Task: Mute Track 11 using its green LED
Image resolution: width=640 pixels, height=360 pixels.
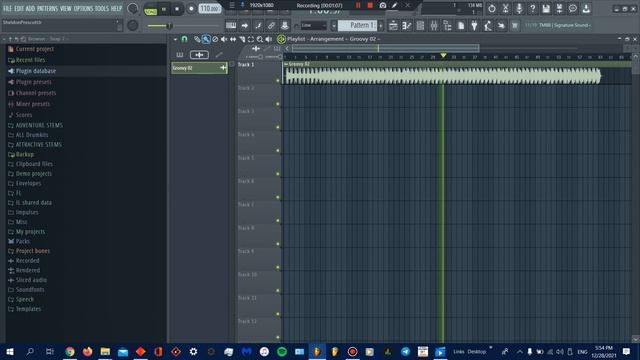Action: pos(278,314)
